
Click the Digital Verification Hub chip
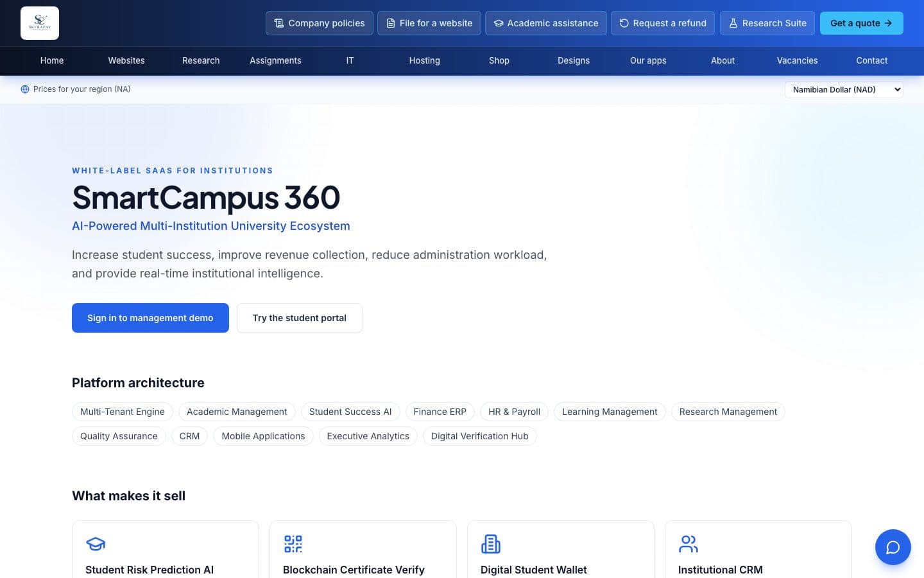pyautogui.click(x=480, y=436)
